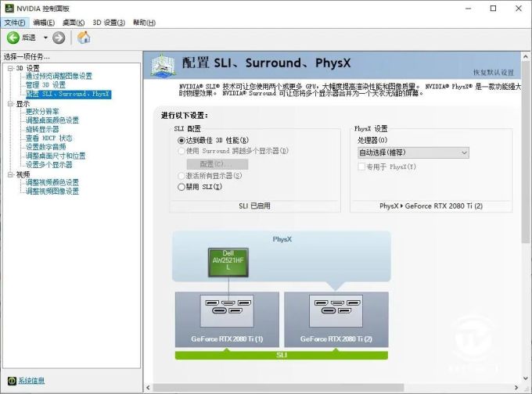Click the vertical scrollbar up arrow
The height and width of the screenshot is (394, 532).
[x=526, y=56]
